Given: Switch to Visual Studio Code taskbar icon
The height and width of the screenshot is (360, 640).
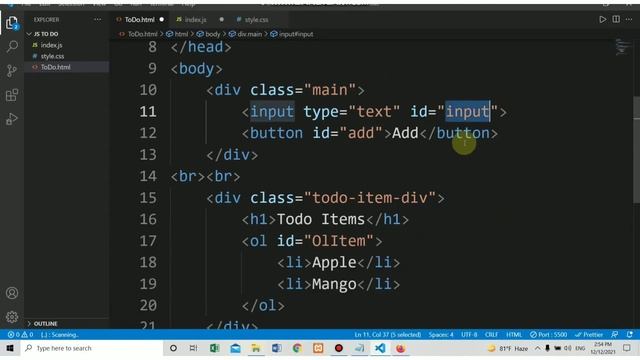Looking at the screenshot, I should [x=380, y=348].
